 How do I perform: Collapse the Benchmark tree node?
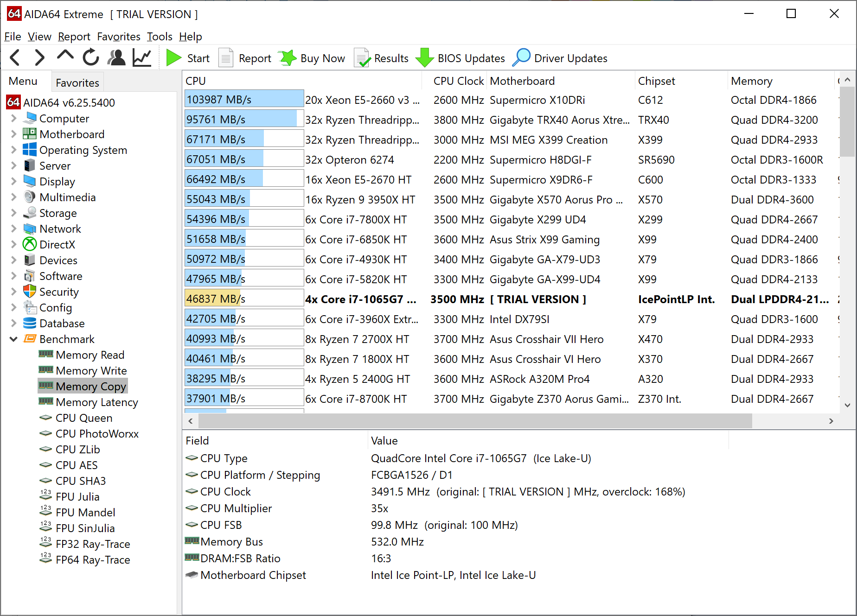point(13,339)
